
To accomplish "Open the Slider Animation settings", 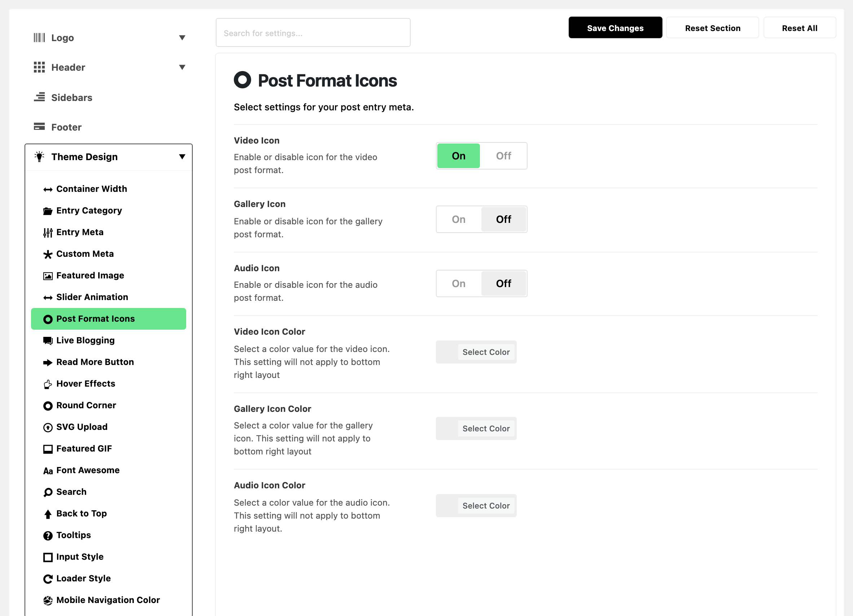I will [108, 297].
